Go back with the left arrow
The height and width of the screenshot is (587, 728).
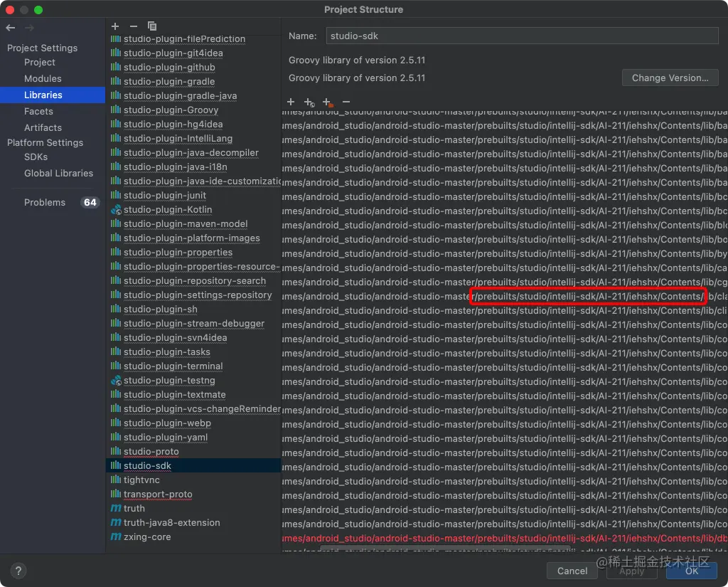pos(10,28)
